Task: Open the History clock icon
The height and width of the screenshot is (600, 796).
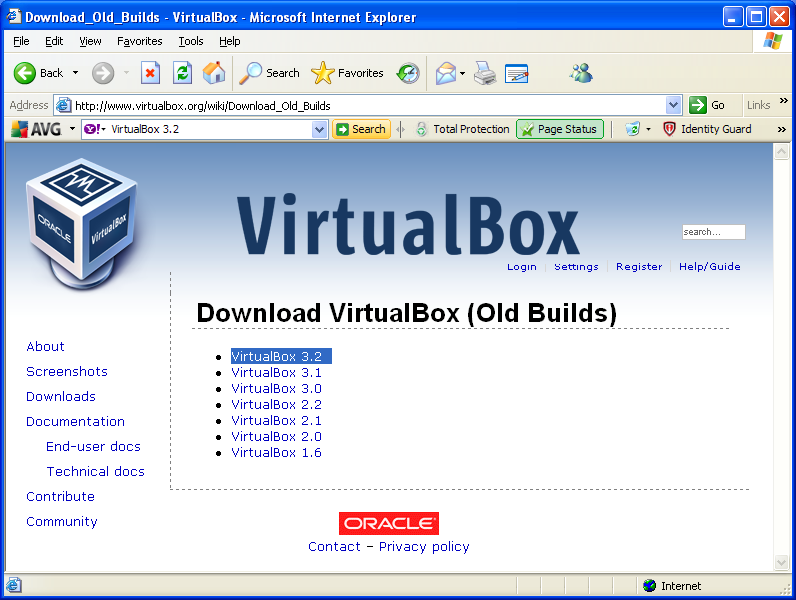Action: tap(408, 73)
